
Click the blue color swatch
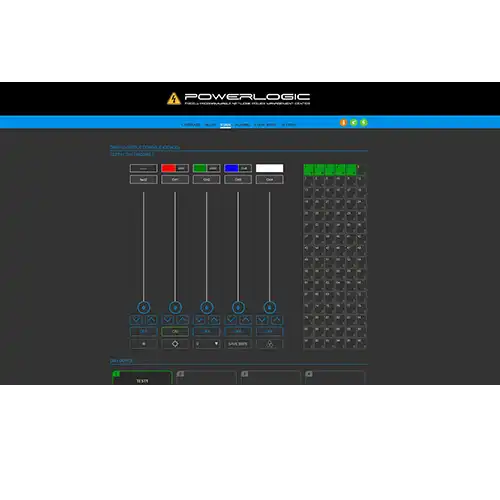(x=231, y=168)
